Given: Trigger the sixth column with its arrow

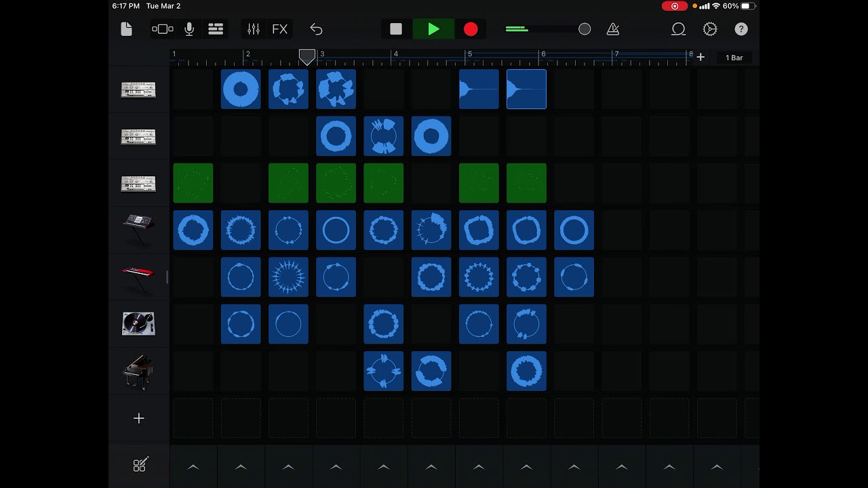Looking at the screenshot, I should pyautogui.click(x=431, y=467).
